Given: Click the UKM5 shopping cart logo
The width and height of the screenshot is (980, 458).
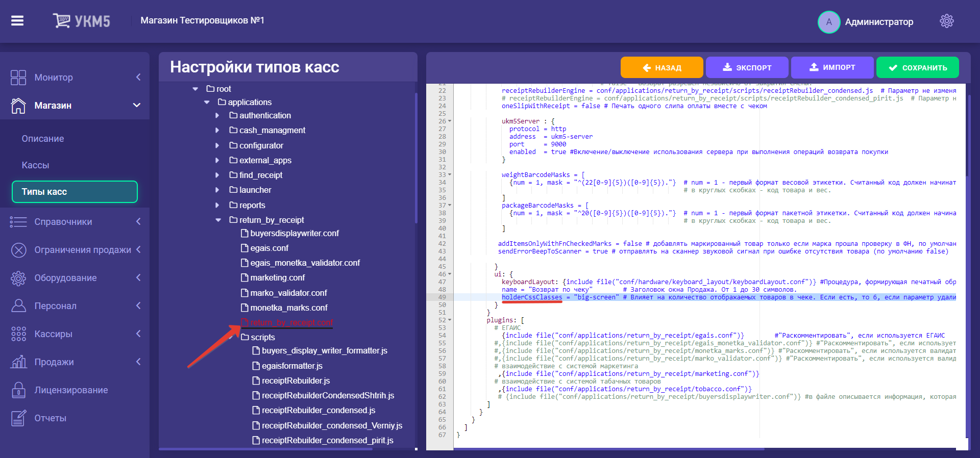Looking at the screenshot, I should (x=82, y=21).
